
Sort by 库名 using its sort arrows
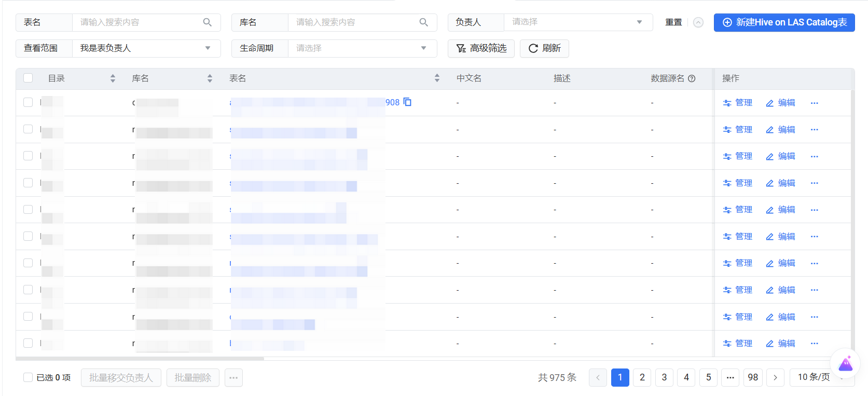click(x=210, y=78)
